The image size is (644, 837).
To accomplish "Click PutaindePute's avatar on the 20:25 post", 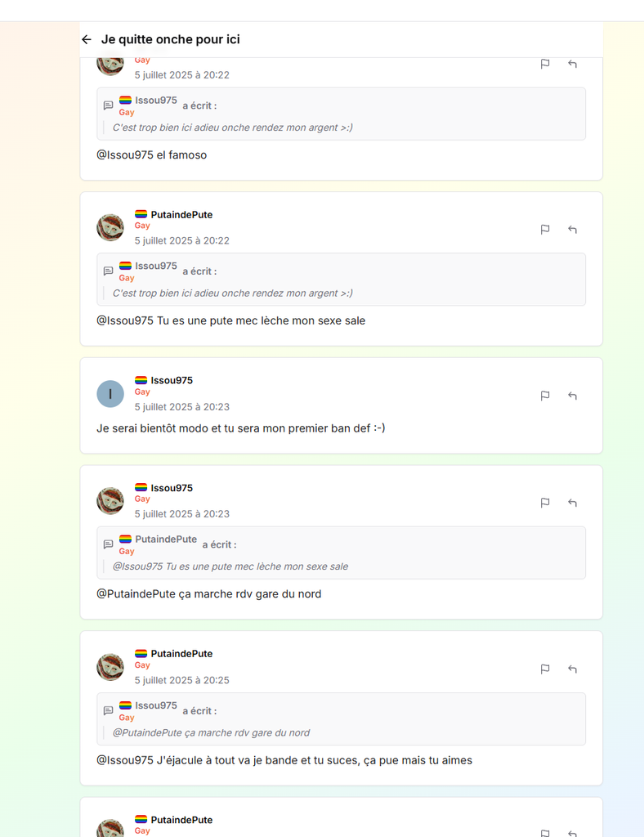I will (x=110, y=667).
